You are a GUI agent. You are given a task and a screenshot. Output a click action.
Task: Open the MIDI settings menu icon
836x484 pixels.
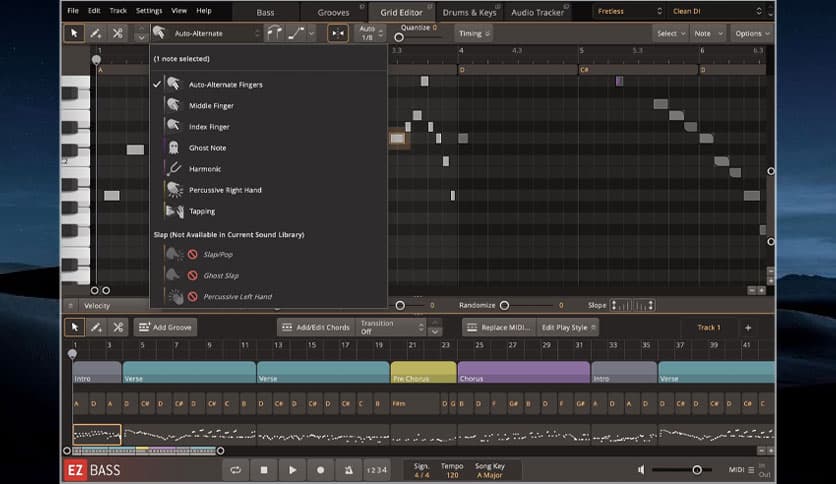pyautogui.click(x=751, y=470)
